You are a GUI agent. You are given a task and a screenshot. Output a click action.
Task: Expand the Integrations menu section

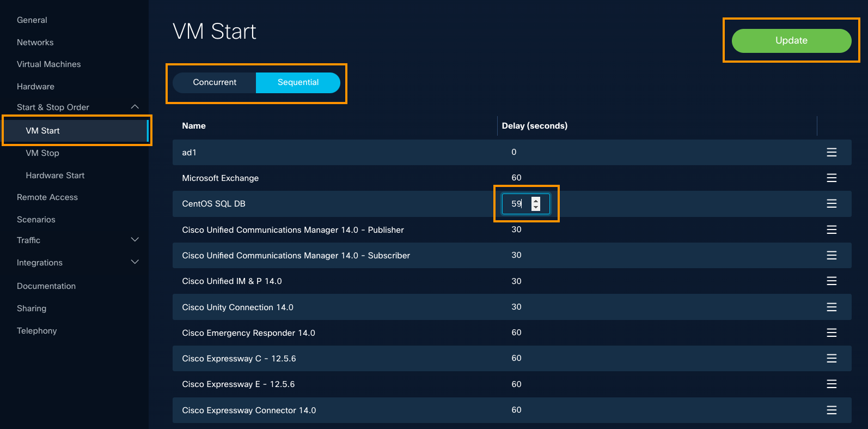coord(135,262)
